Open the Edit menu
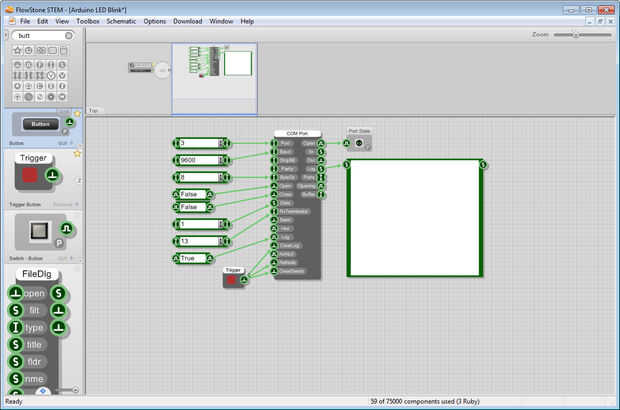The image size is (620, 410). pyautogui.click(x=42, y=21)
